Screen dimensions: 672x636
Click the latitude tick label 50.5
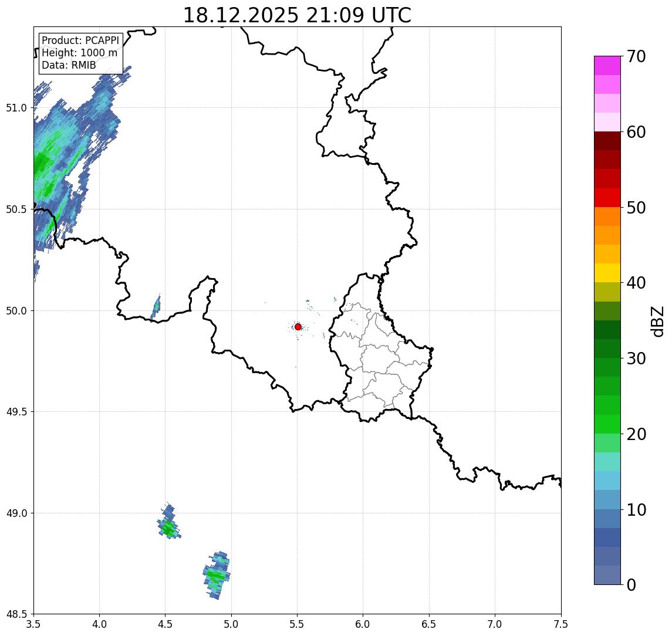16,209
